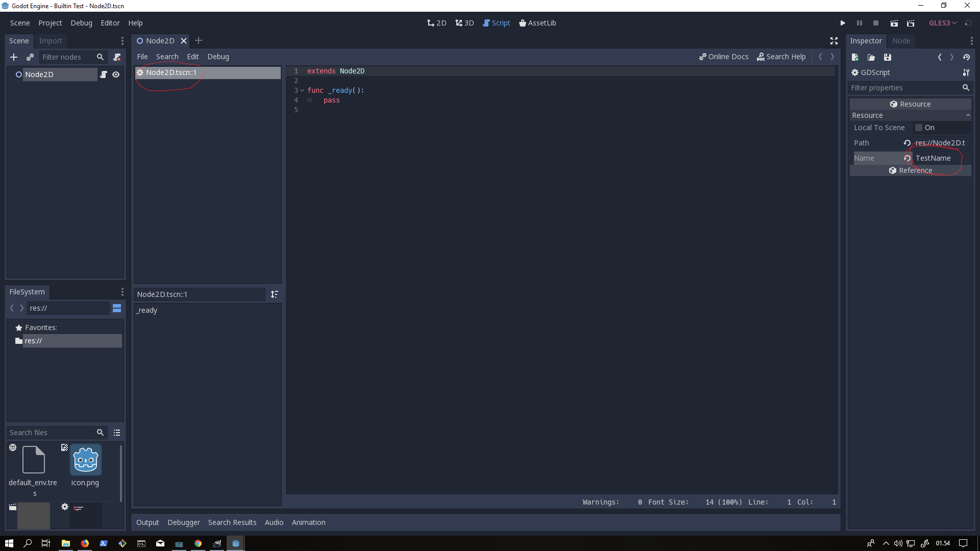This screenshot has width=980, height=551.
Task: Open the method list sort options
Action: 274,294
